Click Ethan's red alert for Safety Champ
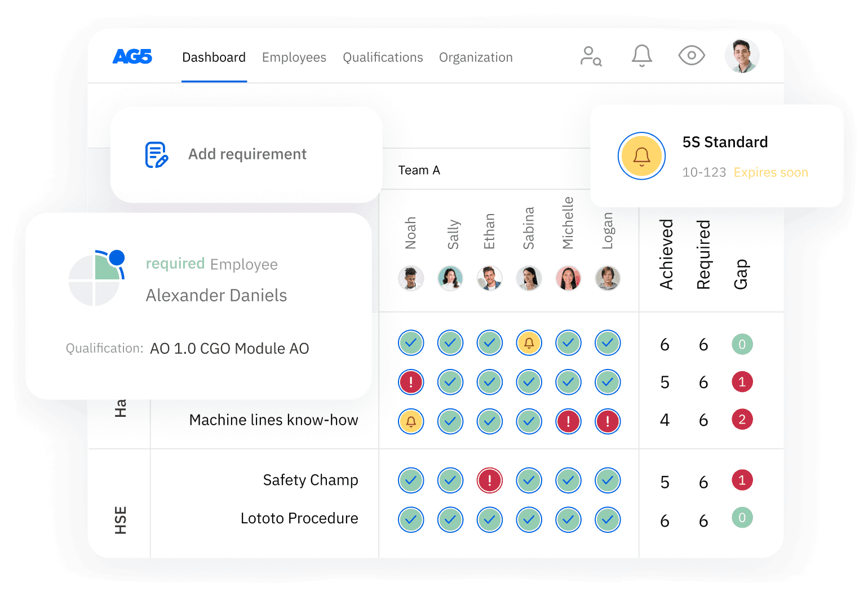Image resolution: width=868 pixels, height=592 pixels. tap(489, 480)
